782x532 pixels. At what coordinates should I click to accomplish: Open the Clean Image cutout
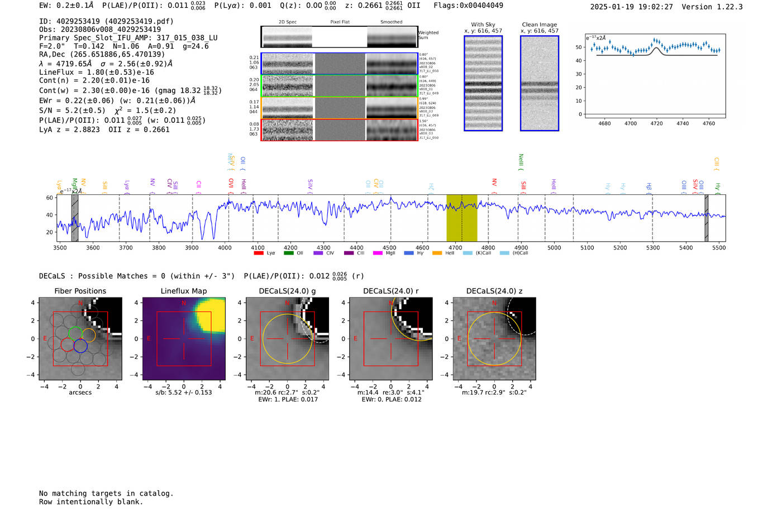click(539, 83)
